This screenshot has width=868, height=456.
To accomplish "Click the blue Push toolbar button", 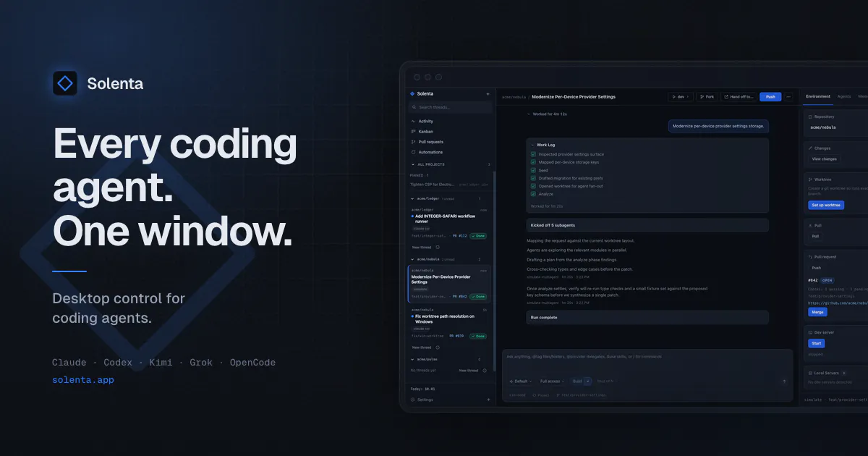I will click(x=770, y=96).
